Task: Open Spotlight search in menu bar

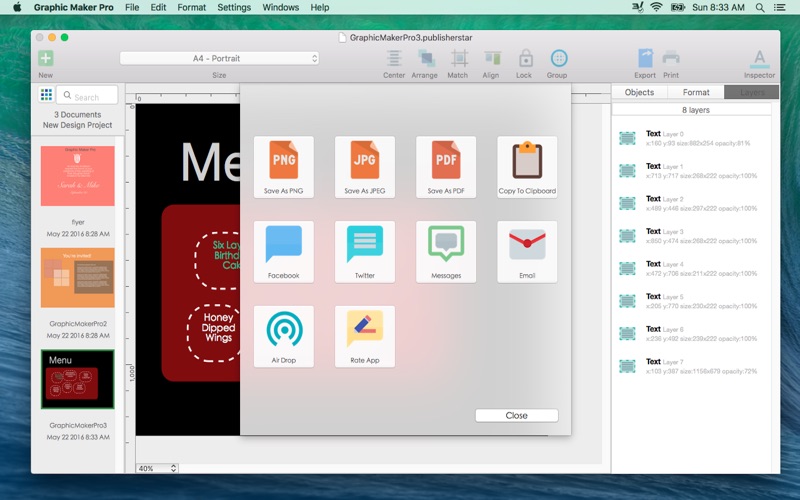Action: (760, 8)
